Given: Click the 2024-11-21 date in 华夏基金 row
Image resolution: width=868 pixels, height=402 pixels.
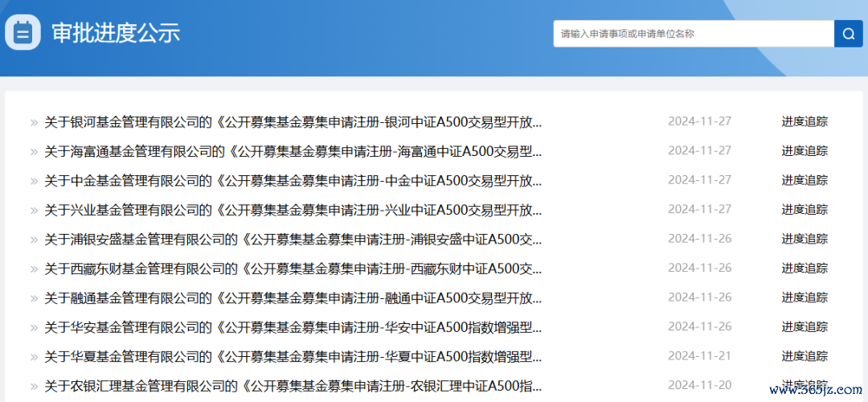Looking at the screenshot, I should (700, 356).
